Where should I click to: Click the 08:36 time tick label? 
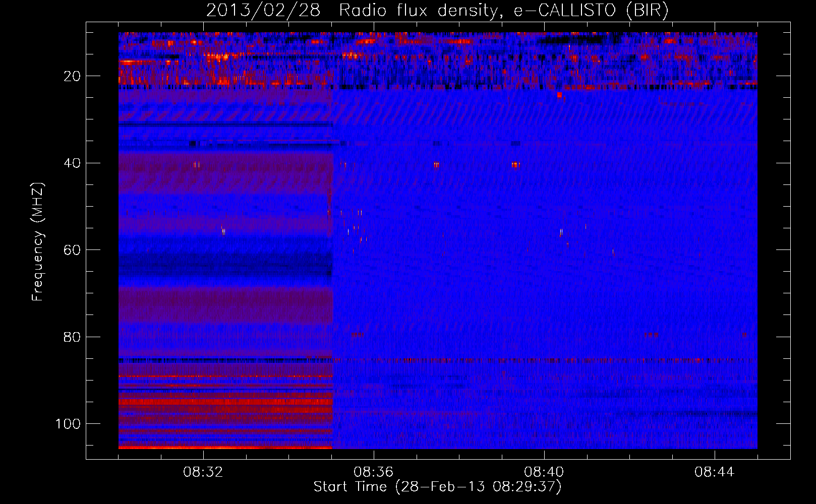click(374, 472)
